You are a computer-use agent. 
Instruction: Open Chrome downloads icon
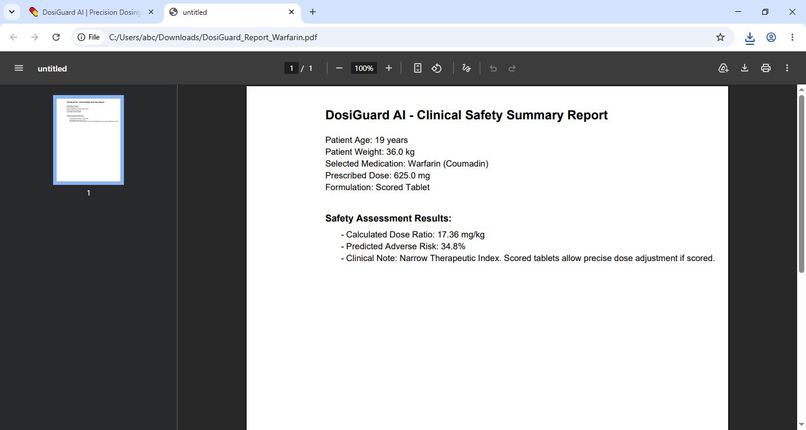[749, 38]
